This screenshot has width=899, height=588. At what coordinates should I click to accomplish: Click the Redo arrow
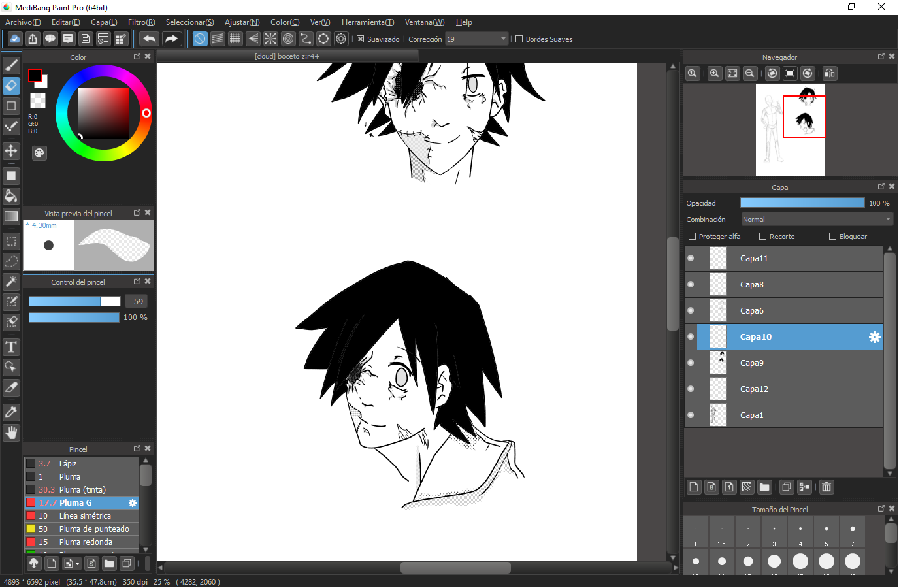171,39
